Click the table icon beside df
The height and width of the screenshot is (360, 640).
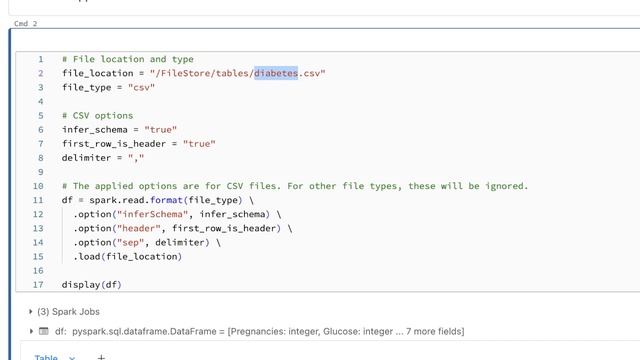tap(44, 331)
